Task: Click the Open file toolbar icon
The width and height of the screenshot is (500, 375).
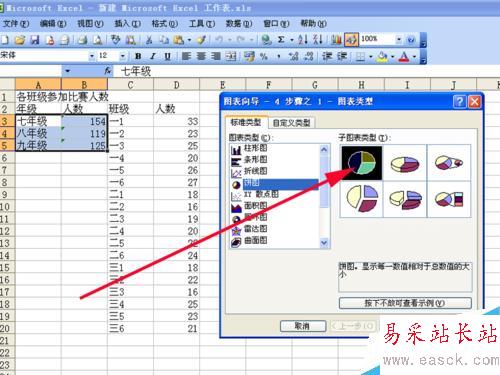Action: click(20, 40)
